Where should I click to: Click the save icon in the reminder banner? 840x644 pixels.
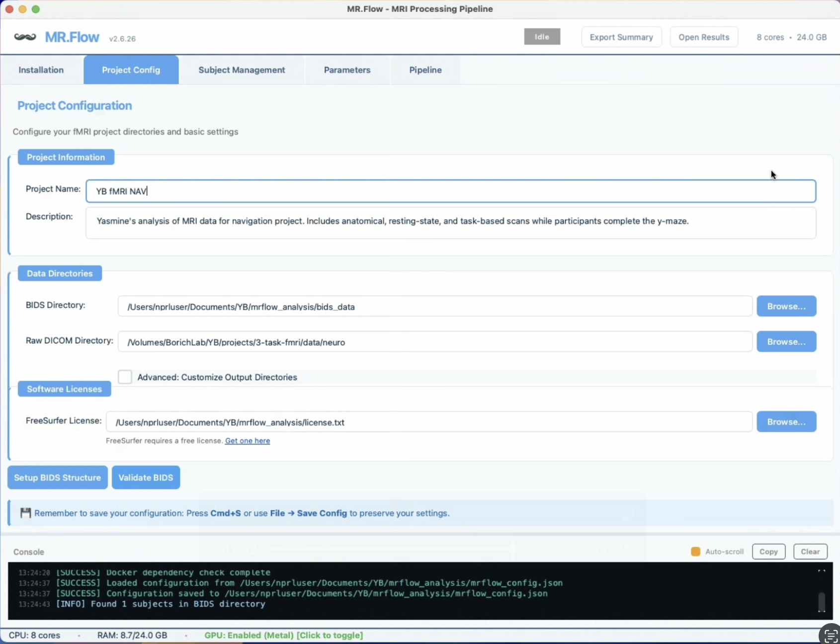pos(25,513)
